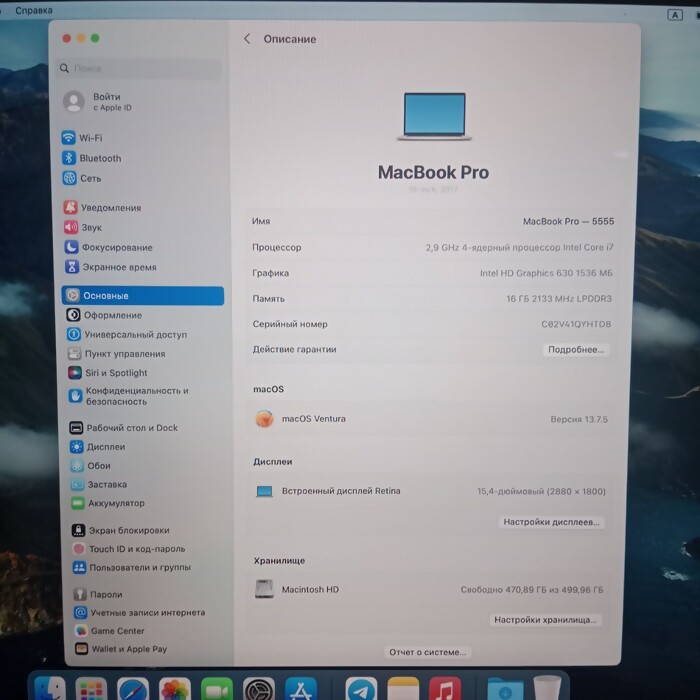The height and width of the screenshot is (700, 700).
Task: Open Trash in the Dock
Action: coord(547,688)
